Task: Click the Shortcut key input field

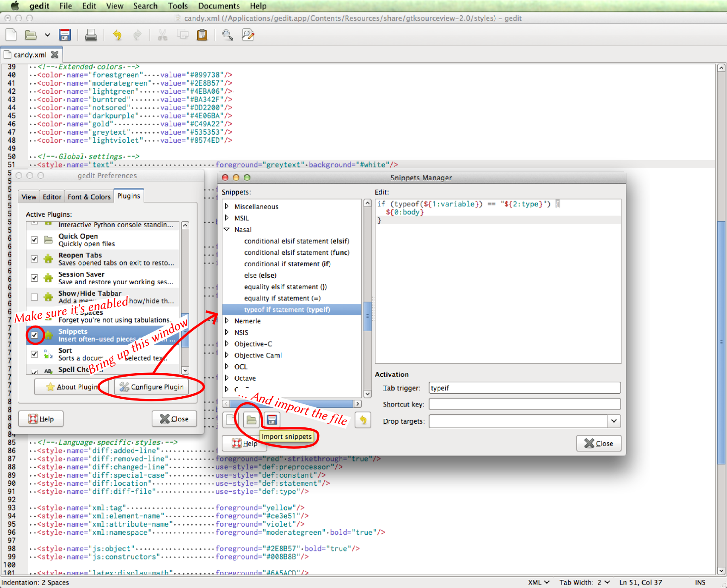Action: coord(525,404)
